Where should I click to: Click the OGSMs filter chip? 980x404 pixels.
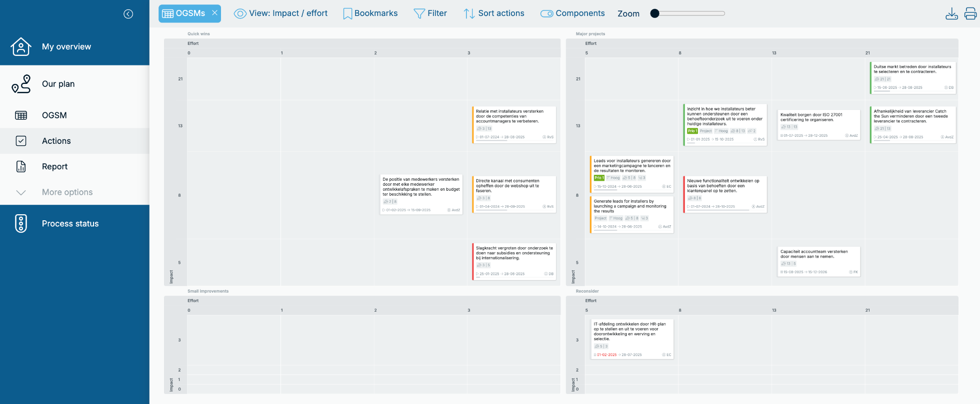point(189,13)
